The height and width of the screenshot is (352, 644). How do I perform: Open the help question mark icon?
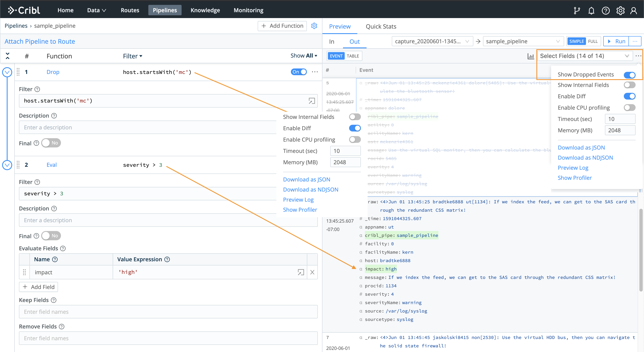point(606,10)
